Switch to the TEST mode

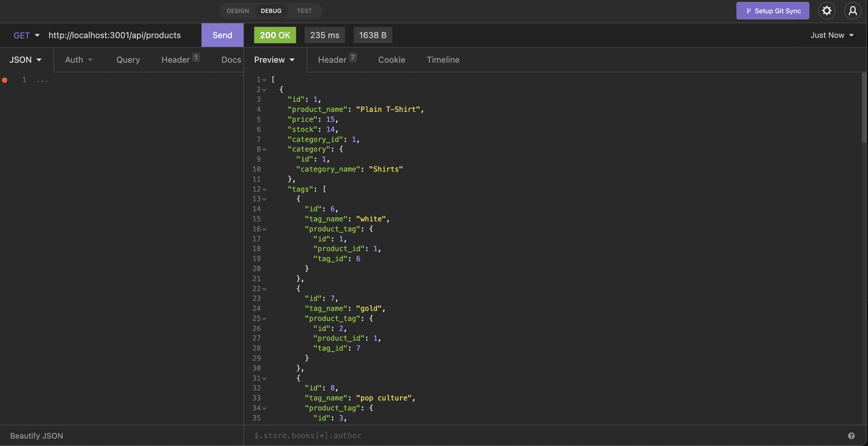pos(304,11)
